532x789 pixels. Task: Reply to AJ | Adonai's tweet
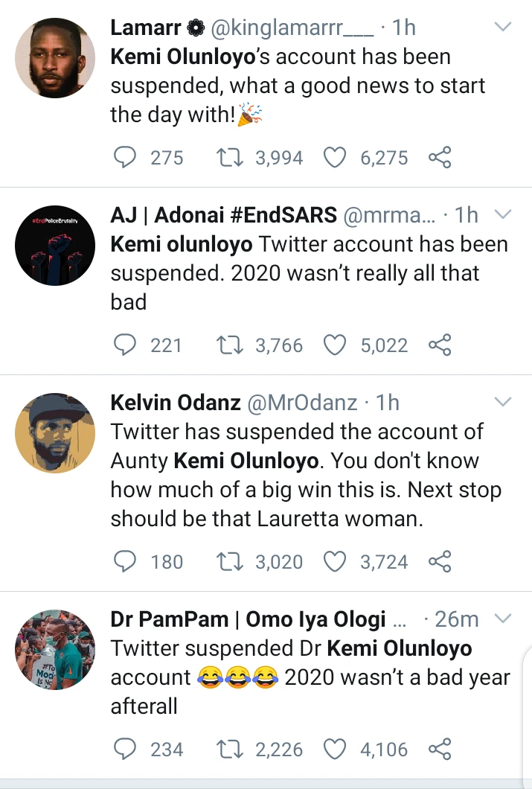[126, 345]
